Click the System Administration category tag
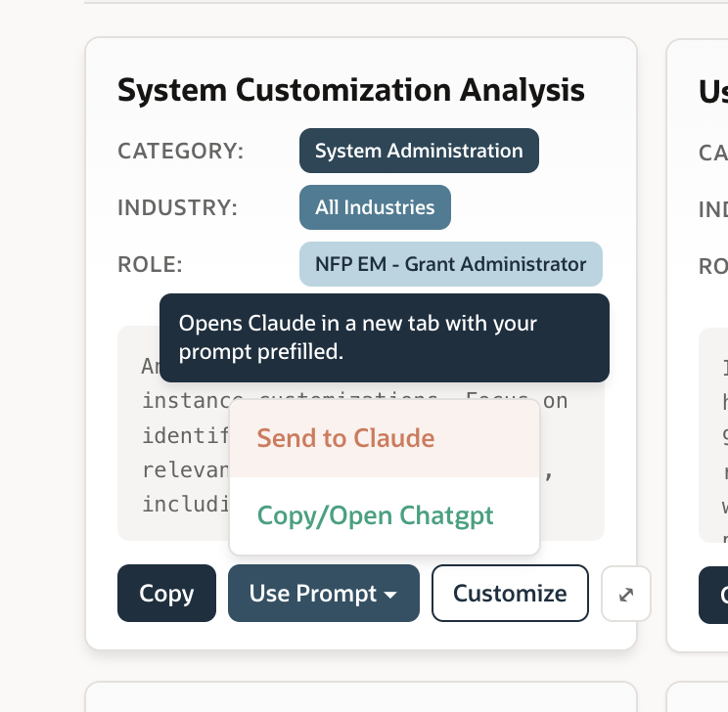 click(419, 151)
